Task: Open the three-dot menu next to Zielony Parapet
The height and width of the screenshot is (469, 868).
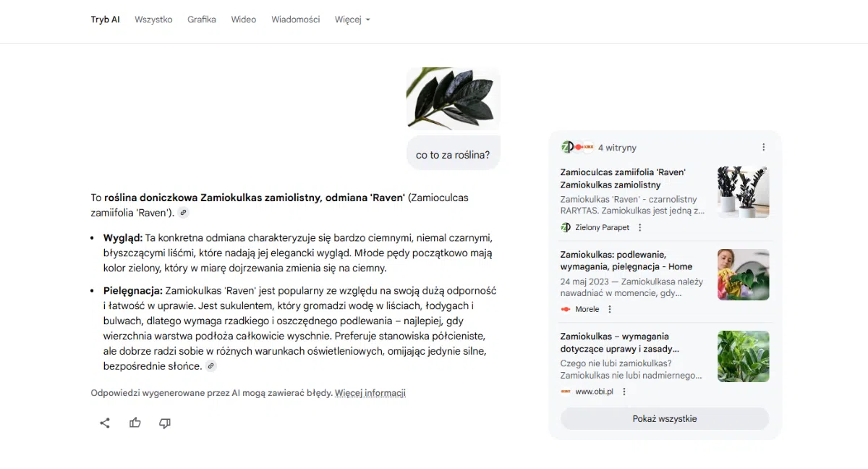Action: (639, 227)
